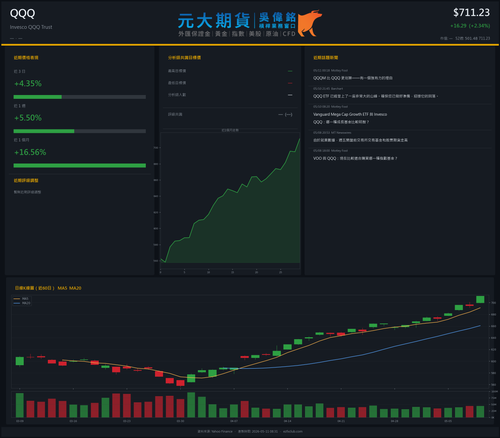
Task: Click the orange bull logo icon
Action: [x=310, y=23]
